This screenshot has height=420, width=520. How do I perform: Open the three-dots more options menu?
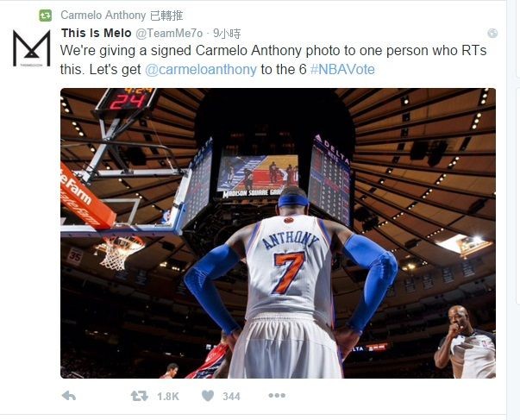pyautogui.click(x=277, y=396)
